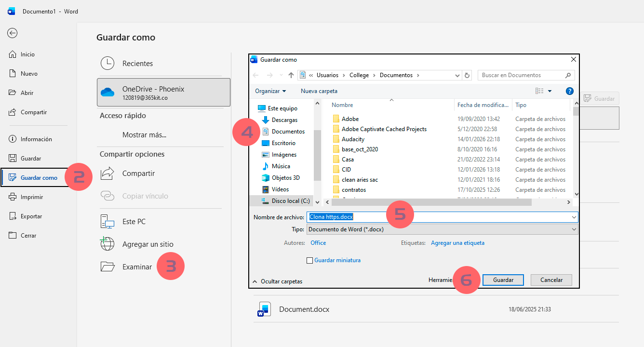Viewport: 644px width, 347px height.
Task: Click Nueva carpeta button
Action: coord(319,91)
